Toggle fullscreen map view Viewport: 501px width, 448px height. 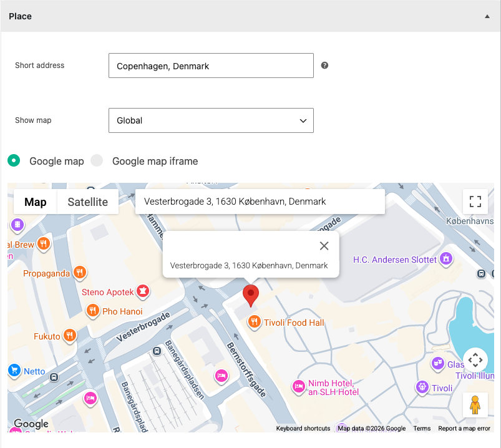pyautogui.click(x=475, y=202)
